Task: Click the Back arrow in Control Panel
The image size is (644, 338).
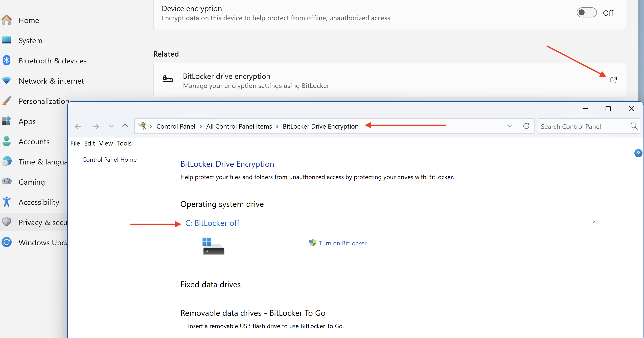Action: [78, 126]
